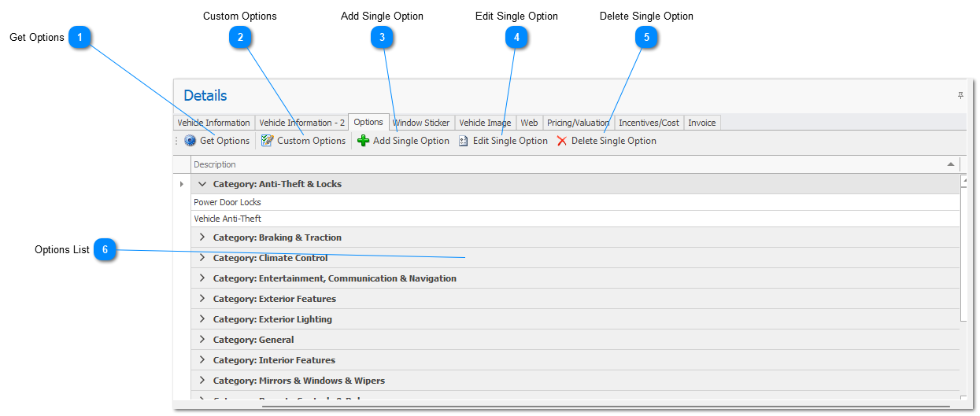The height and width of the screenshot is (416, 980).
Task: Click the vertical scrollbar up arrow
Action: tap(963, 179)
